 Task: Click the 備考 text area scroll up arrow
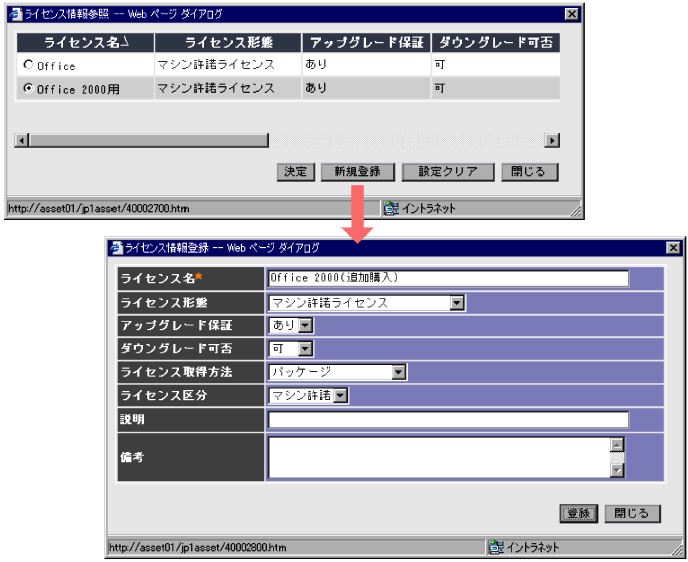point(617,444)
